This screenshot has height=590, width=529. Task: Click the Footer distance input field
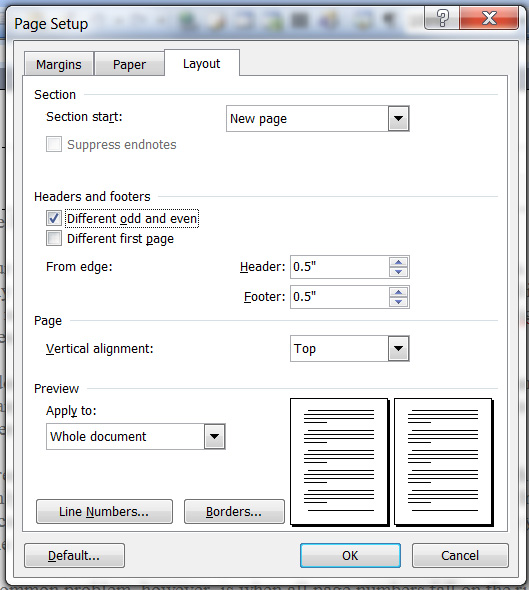click(340, 297)
